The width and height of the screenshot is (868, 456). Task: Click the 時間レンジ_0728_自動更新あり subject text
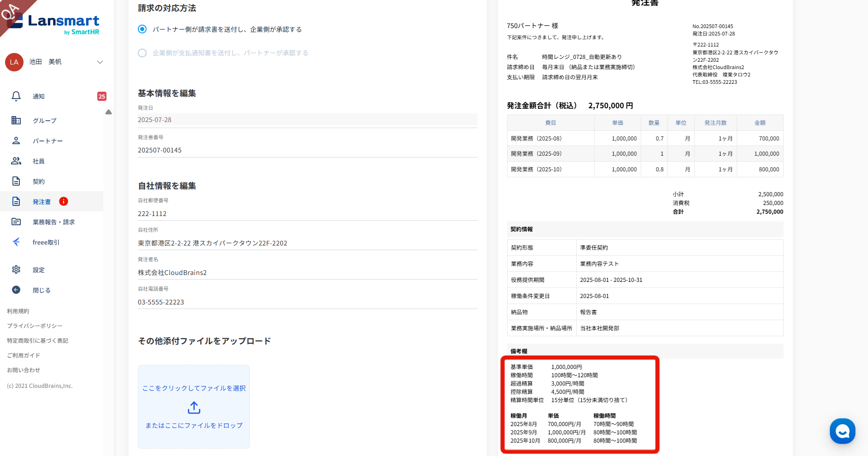(x=582, y=57)
